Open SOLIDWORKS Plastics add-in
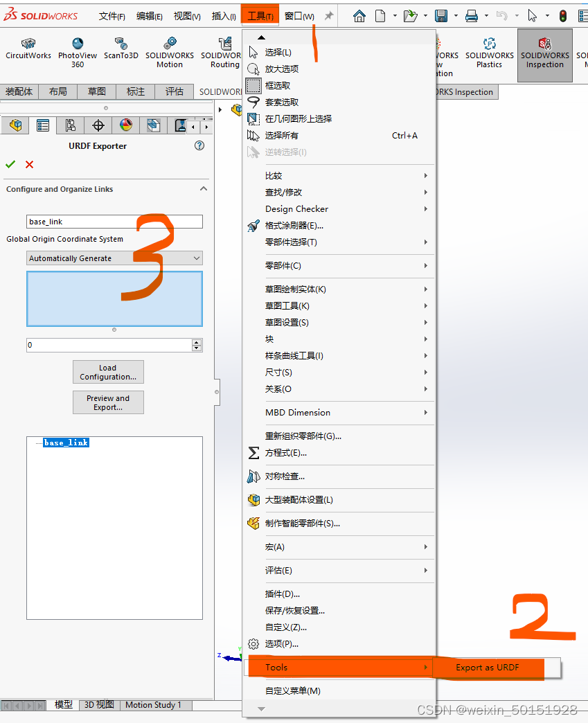 click(490, 53)
